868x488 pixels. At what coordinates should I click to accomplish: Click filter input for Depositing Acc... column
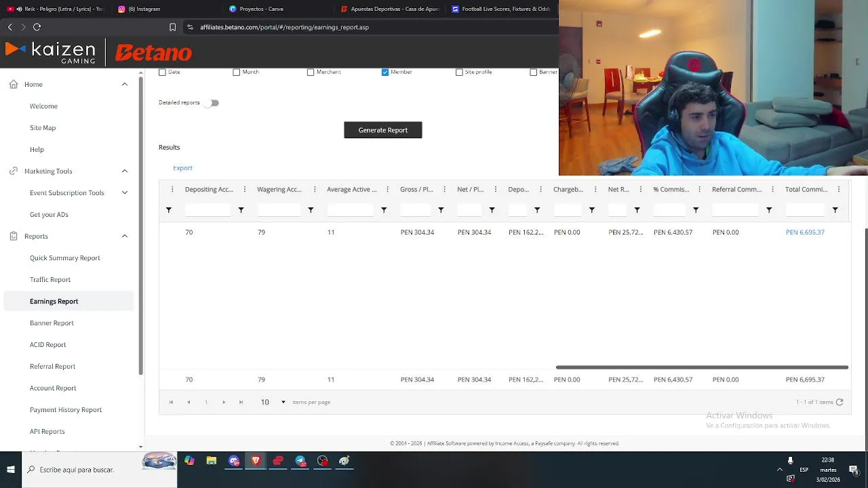point(208,211)
